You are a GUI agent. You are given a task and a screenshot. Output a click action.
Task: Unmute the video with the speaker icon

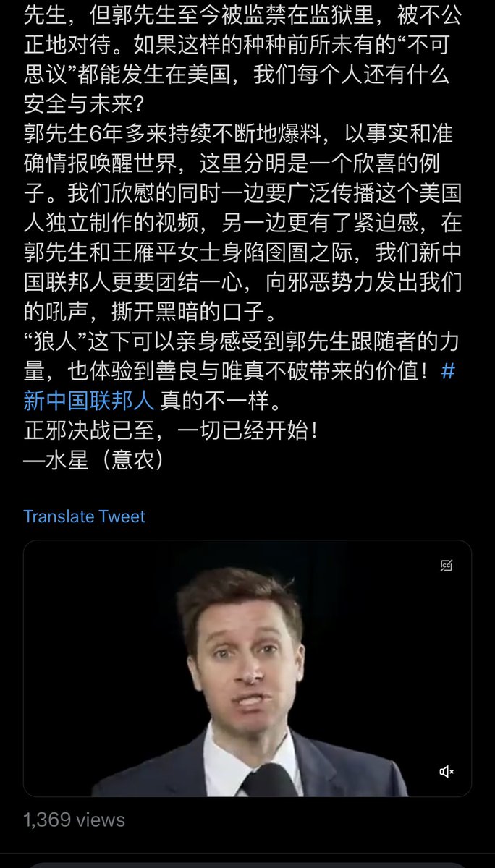(x=447, y=772)
